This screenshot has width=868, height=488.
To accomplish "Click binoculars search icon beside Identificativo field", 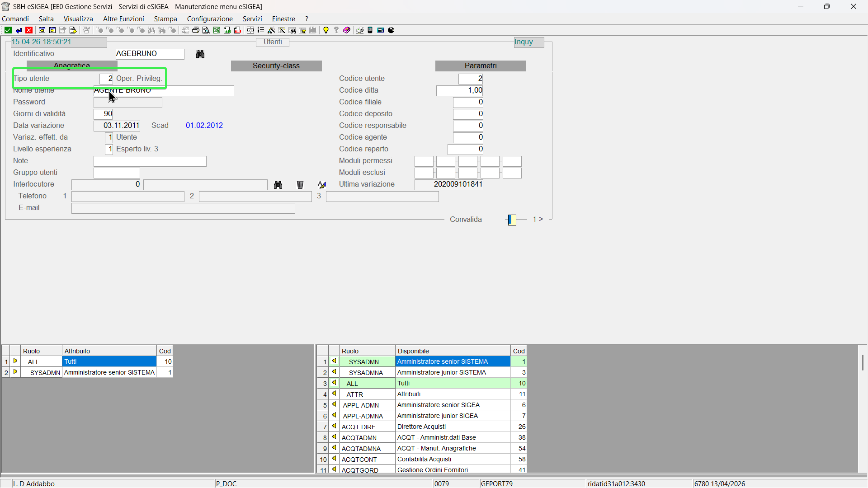I will [200, 54].
